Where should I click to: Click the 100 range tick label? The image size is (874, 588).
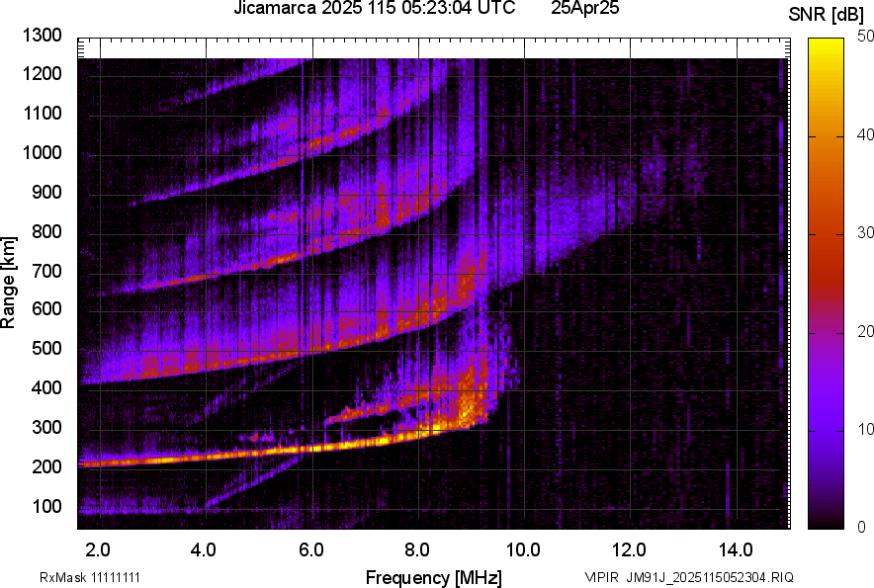pyautogui.click(x=46, y=506)
